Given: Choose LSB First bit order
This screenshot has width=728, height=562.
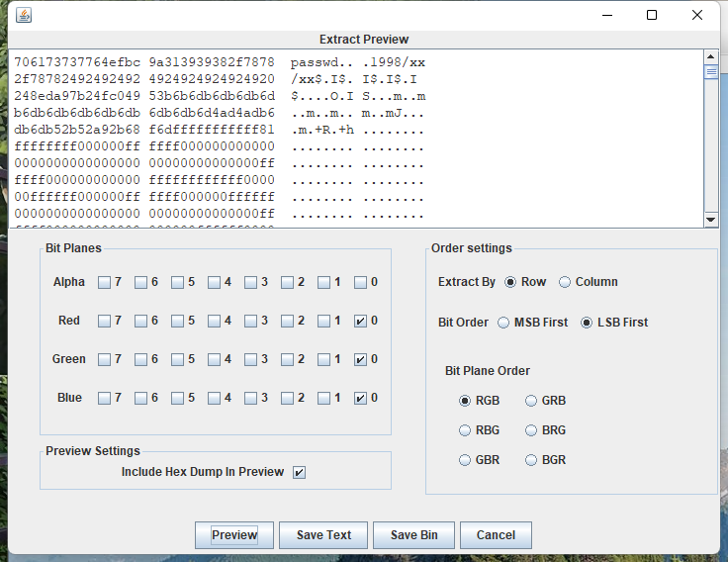Looking at the screenshot, I should click(x=587, y=323).
